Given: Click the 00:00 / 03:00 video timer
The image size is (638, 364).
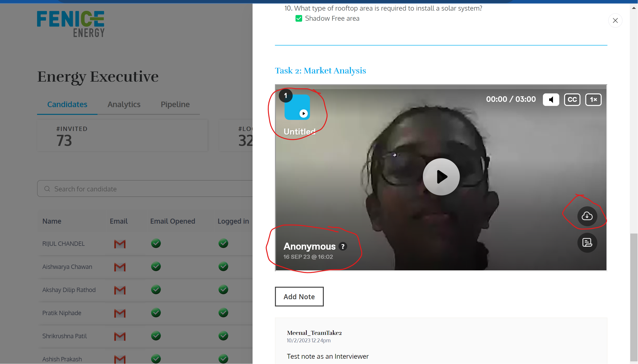Looking at the screenshot, I should point(511,99).
